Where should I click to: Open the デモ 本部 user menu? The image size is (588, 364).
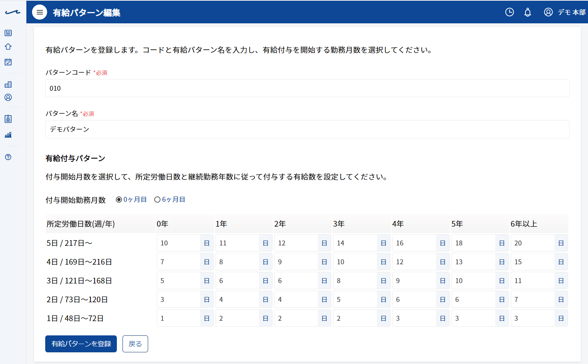pyautogui.click(x=565, y=12)
